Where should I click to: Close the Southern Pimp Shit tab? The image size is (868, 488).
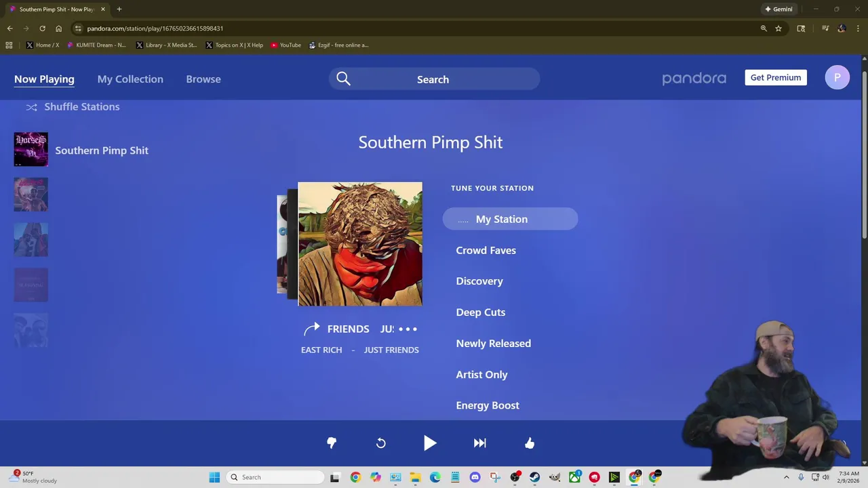103,9
